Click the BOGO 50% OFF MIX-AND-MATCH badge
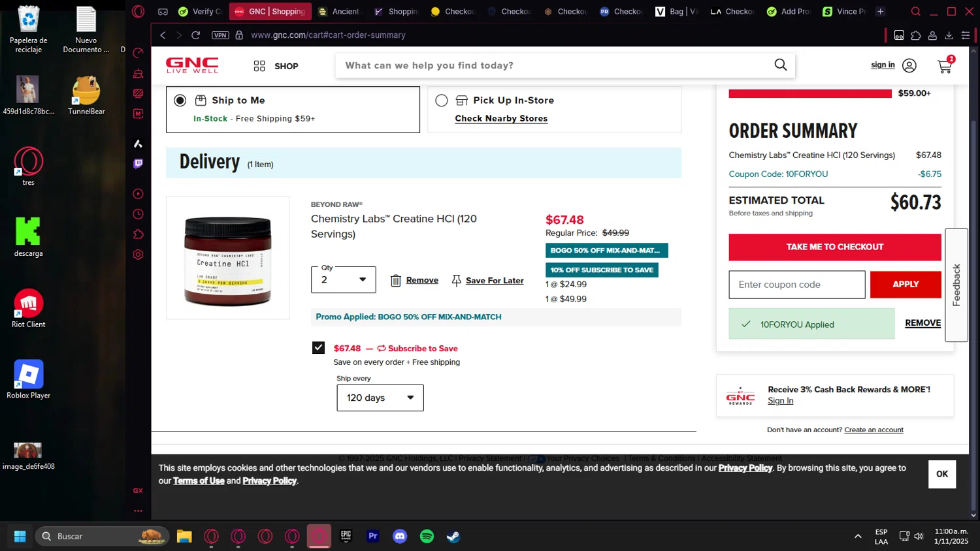The width and height of the screenshot is (980, 551). 606,251
